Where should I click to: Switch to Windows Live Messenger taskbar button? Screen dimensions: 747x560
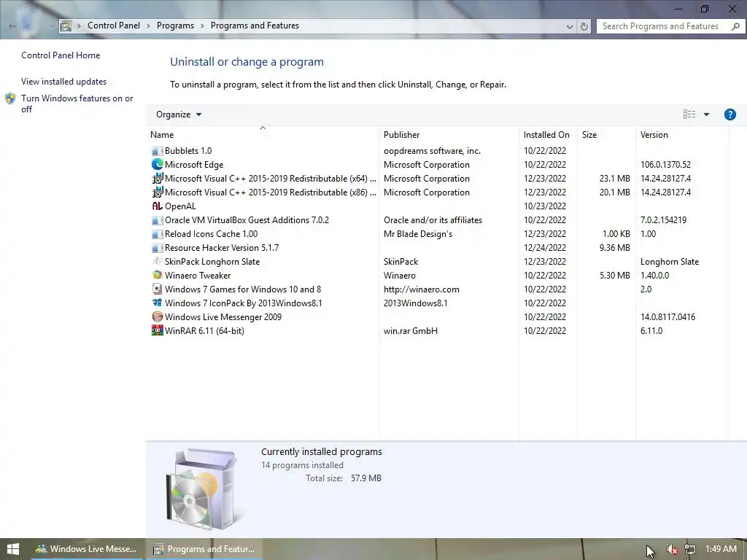point(86,549)
